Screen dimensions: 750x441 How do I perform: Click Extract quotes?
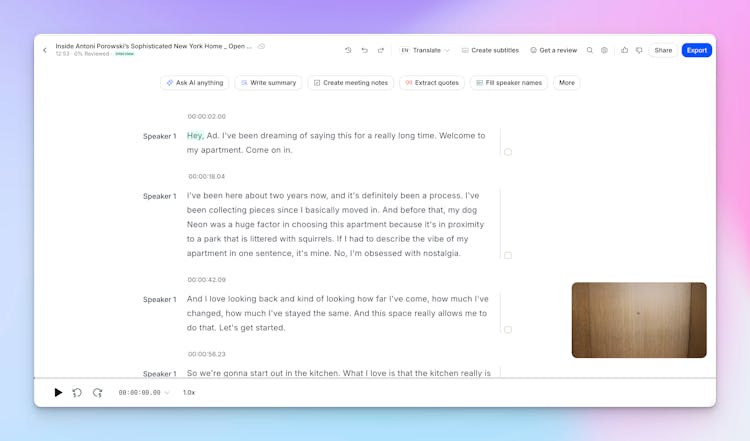click(x=432, y=83)
